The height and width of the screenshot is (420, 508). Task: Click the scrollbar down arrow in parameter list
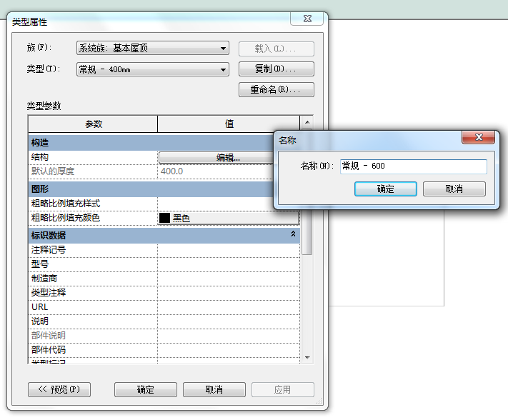tap(307, 356)
